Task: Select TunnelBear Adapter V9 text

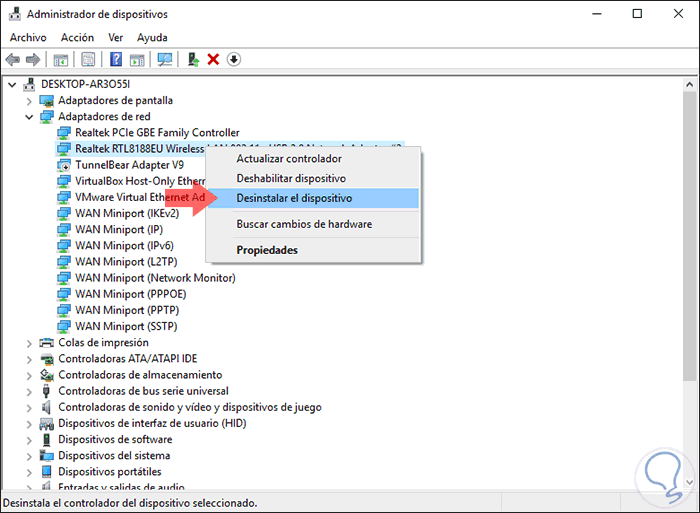Action: click(129, 165)
